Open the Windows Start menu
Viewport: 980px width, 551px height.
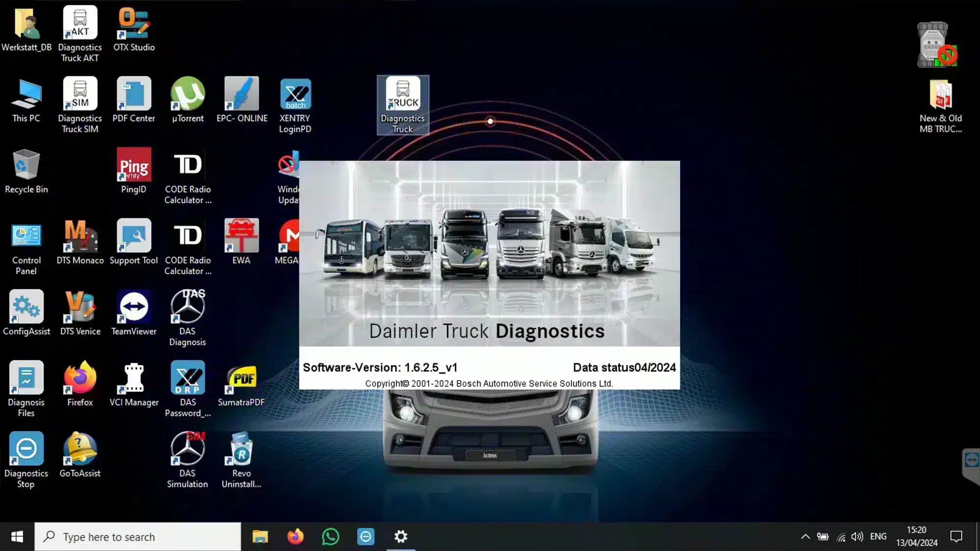click(17, 537)
